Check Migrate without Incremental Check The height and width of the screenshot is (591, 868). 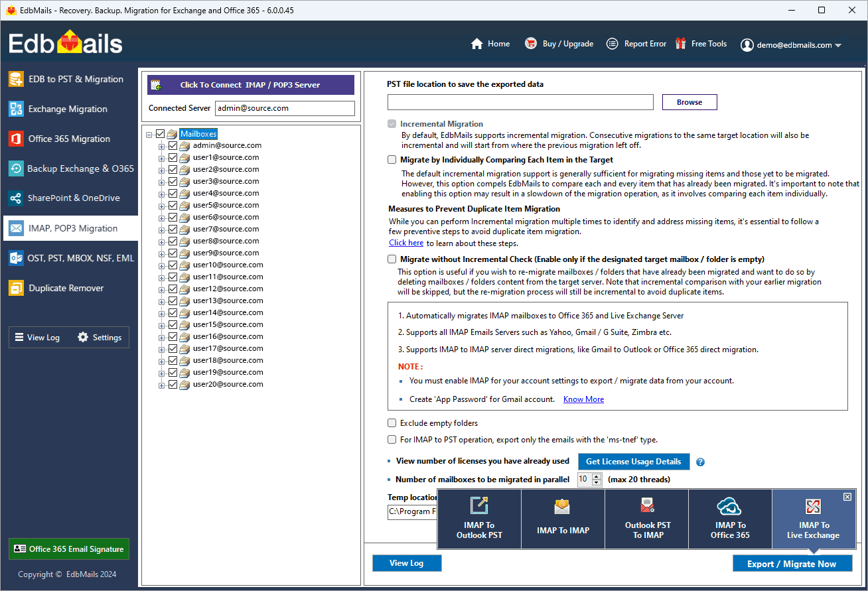click(392, 259)
